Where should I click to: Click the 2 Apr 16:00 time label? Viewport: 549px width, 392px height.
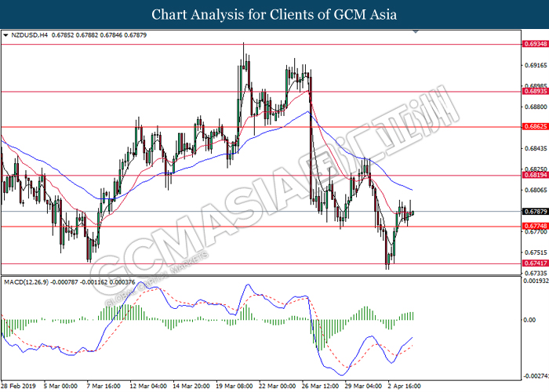tap(404, 386)
